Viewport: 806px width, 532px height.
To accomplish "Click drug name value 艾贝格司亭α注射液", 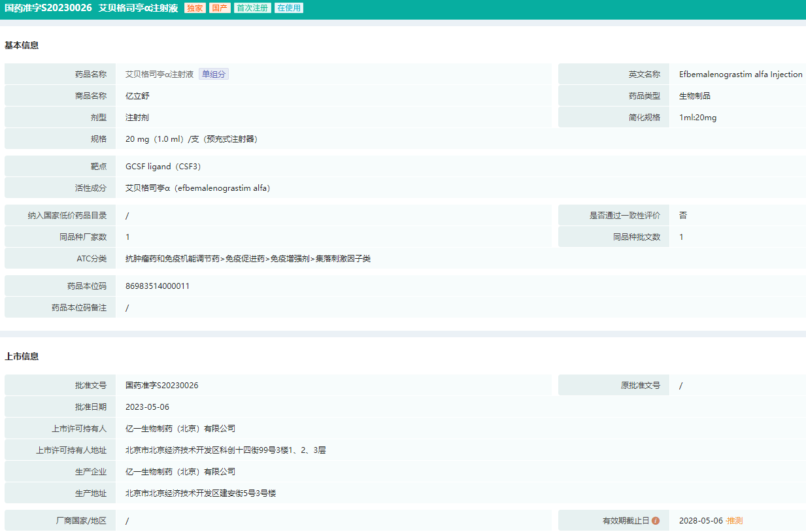I will click(x=160, y=75).
